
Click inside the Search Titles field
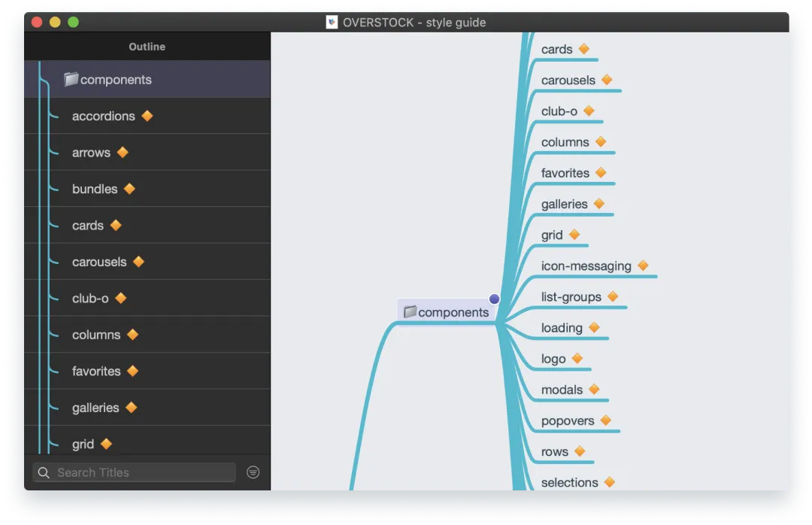pyautogui.click(x=135, y=472)
